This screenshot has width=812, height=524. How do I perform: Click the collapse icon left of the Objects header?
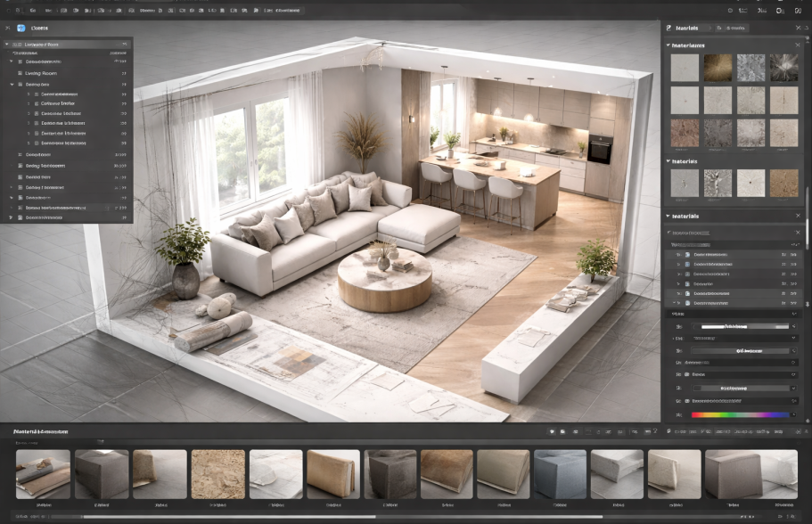coord(7,29)
